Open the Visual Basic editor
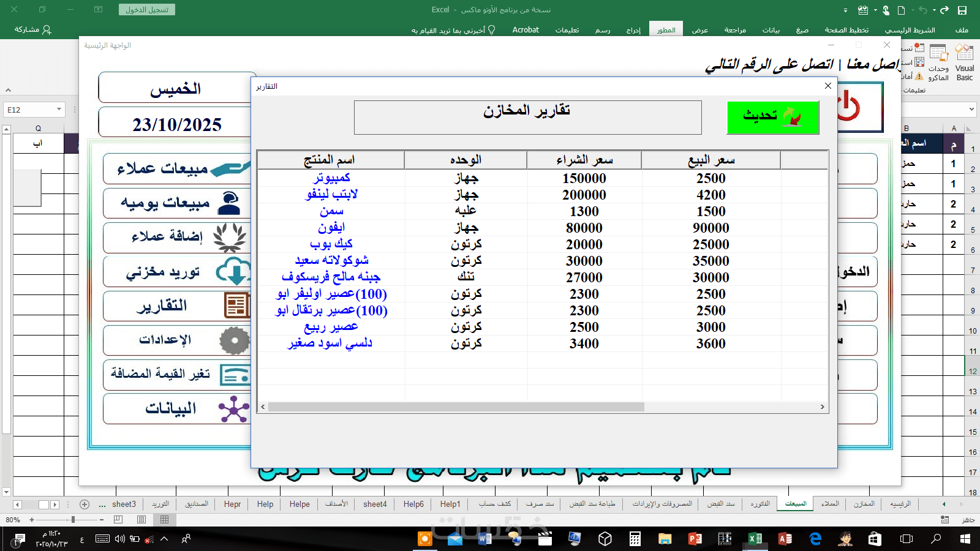980x551 pixels. [x=965, y=62]
